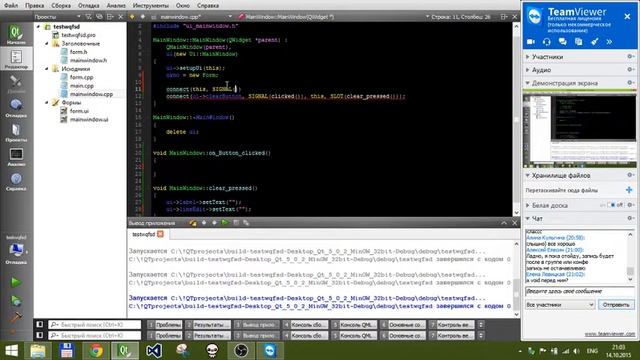Open Справка mode in left sidebar
Screen dimensions: 640x360
pos(16,181)
